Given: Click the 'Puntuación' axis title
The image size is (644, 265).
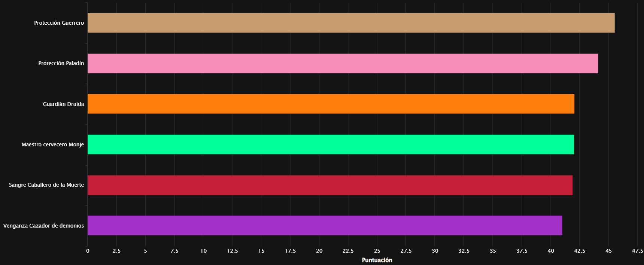Looking at the screenshot, I should pyautogui.click(x=377, y=260).
